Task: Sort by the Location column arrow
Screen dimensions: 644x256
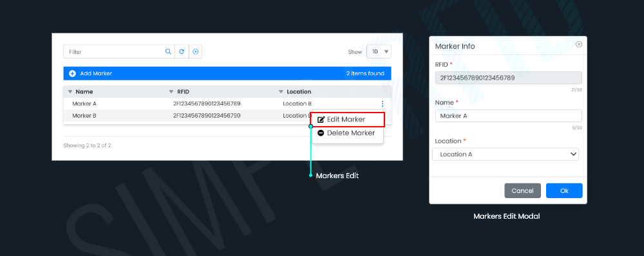Action: click(x=281, y=91)
